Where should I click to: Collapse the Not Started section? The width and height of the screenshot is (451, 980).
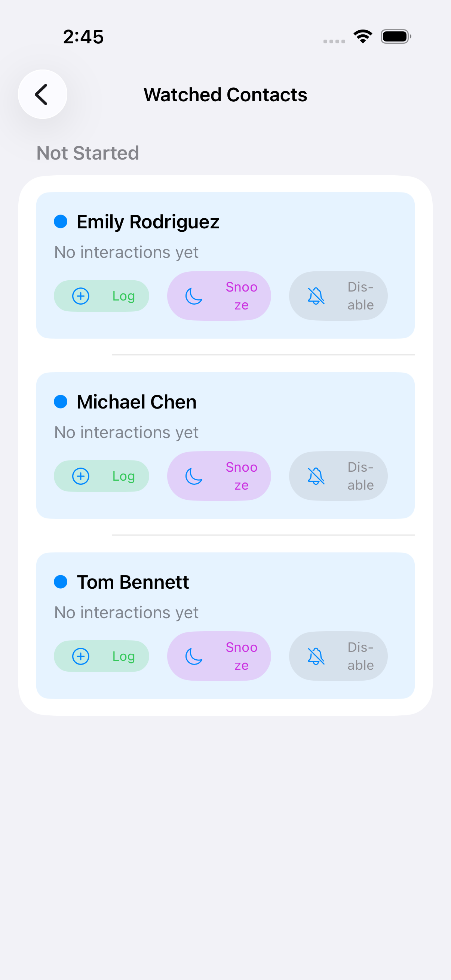(x=87, y=153)
